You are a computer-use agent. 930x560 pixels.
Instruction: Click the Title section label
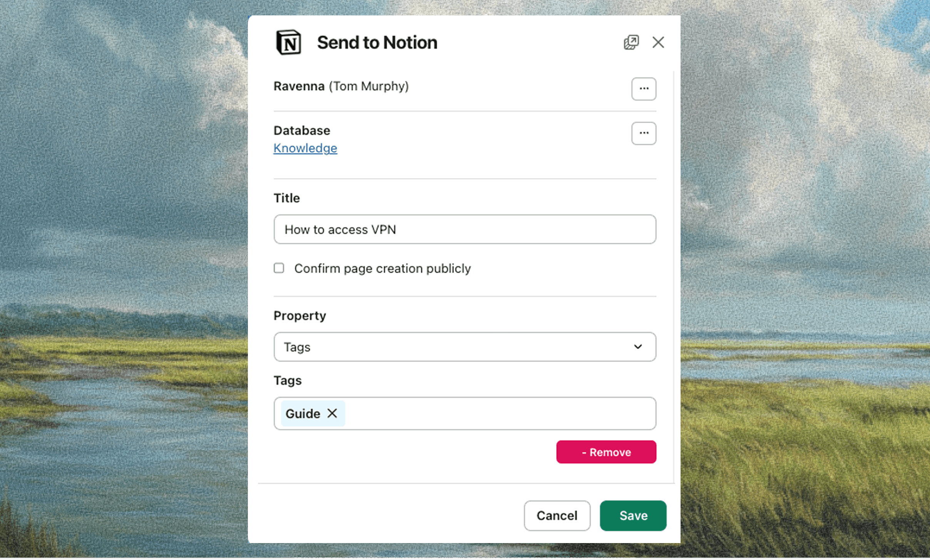pos(286,198)
